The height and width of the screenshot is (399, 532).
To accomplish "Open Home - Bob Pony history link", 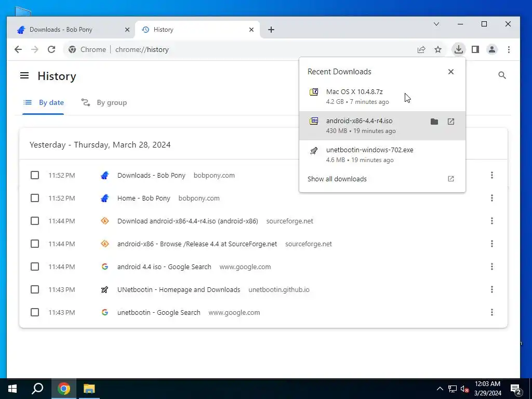I will pyautogui.click(x=144, y=198).
